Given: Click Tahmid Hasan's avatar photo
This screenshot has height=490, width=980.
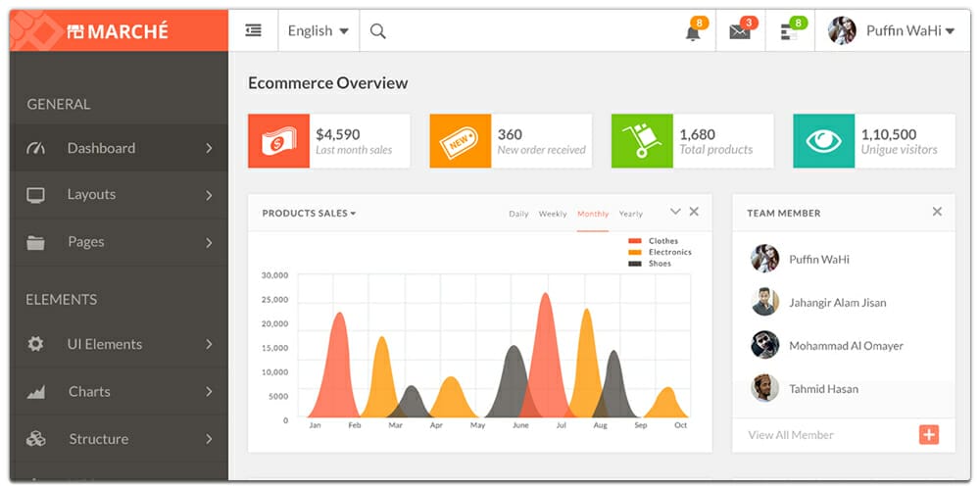Looking at the screenshot, I should click(x=765, y=388).
